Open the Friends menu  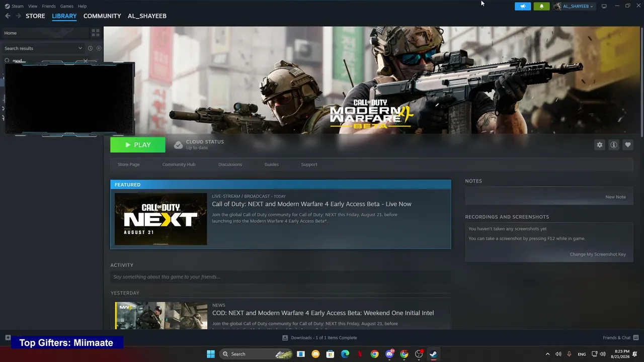point(49,6)
